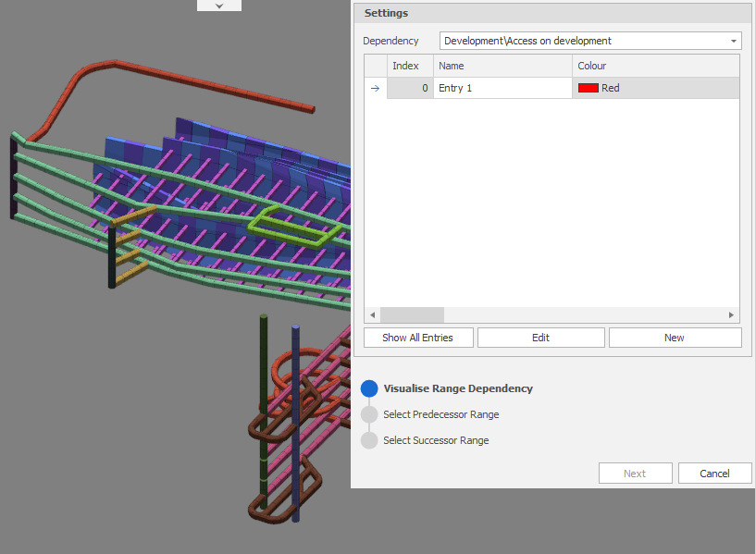The height and width of the screenshot is (554, 756).
Task: Click the Edit button
Action: pos(540,338)
